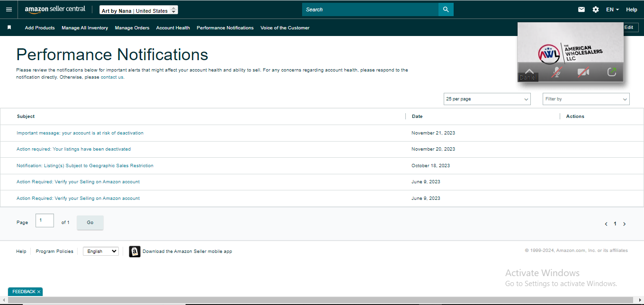Image resolution: width=644 pixels, height=305 pixels.
Task: Open Manage Orders
Action: pyautogui.click(x=132, y=28)
